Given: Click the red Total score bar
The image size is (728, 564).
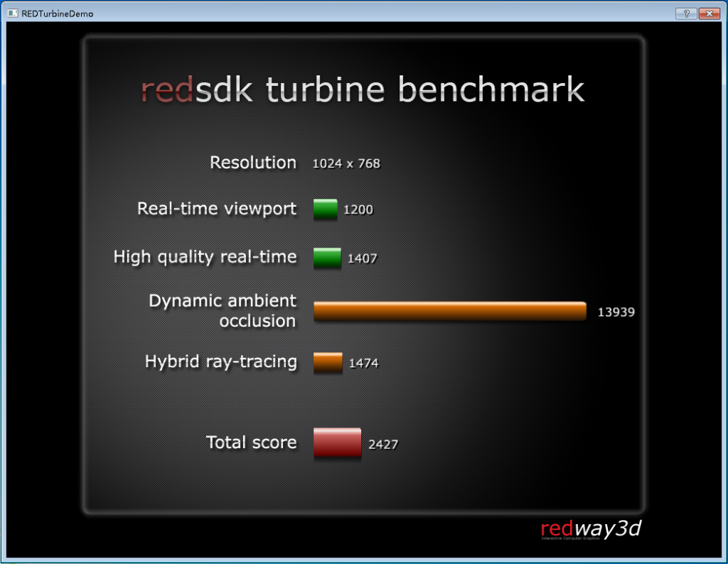Looking at the screenshot, I should (x=337, y=443).
